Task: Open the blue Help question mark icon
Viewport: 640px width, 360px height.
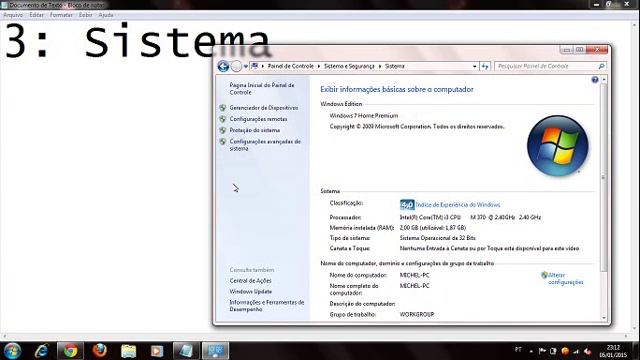Action: [595, 80]
